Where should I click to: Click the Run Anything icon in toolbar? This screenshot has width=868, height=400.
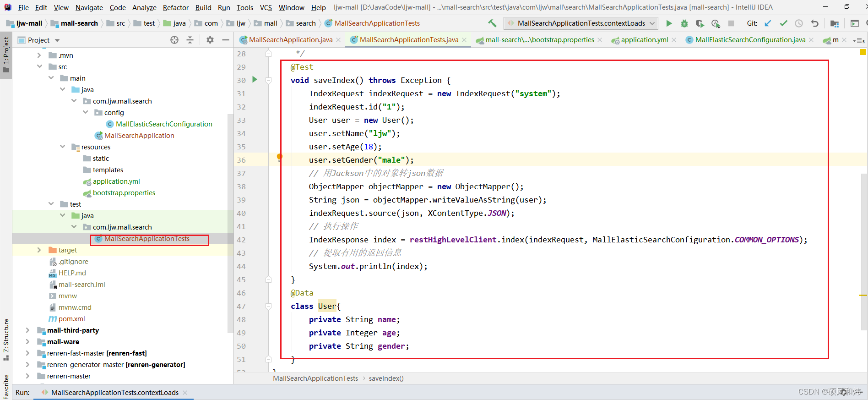(854, 23)
